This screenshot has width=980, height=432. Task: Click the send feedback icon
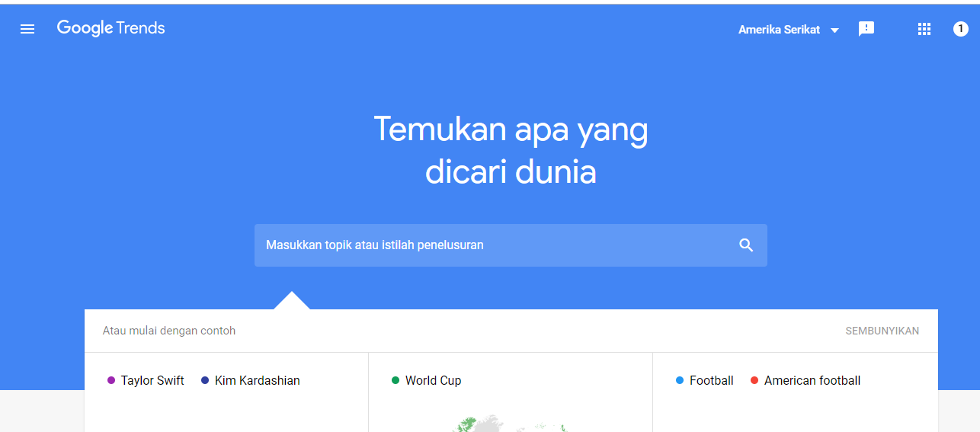(x=866, y=29)
